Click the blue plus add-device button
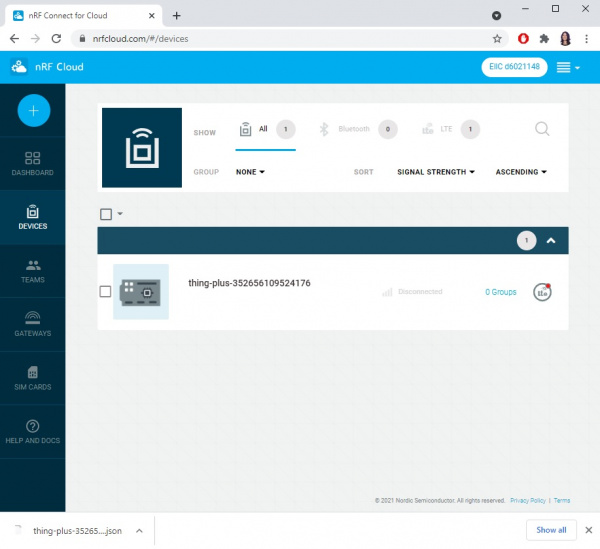The image size is (600, 549). (34, 111)
